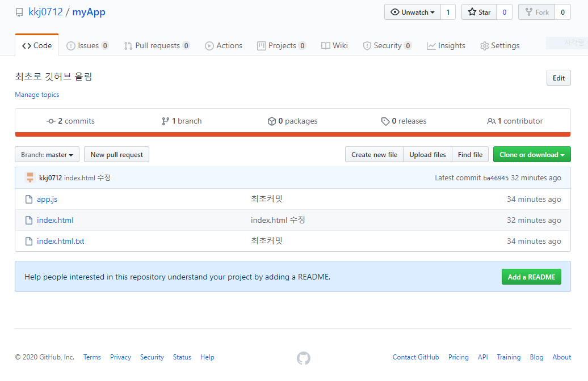The width and height of the screenshot is (588, 381).
Task: Click the repository book icon beside kkj0712
Action: click(19, 12)
